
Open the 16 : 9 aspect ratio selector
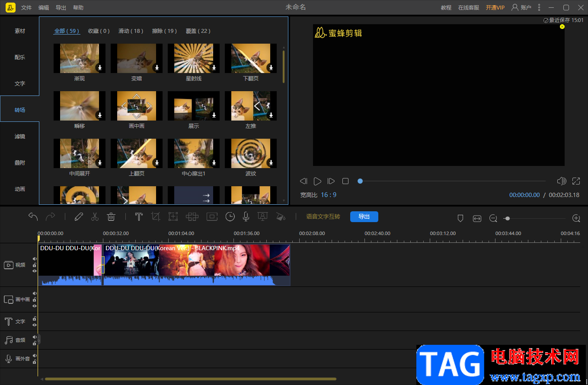click(x=329, y=195)
